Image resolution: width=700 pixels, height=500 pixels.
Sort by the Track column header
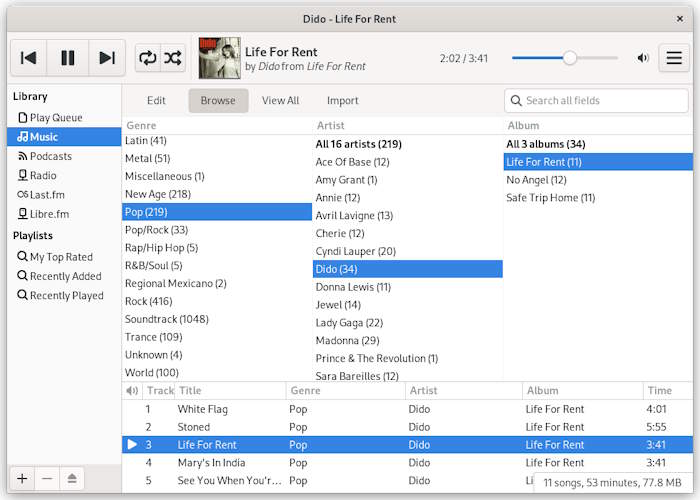click(x=158, y=391)
